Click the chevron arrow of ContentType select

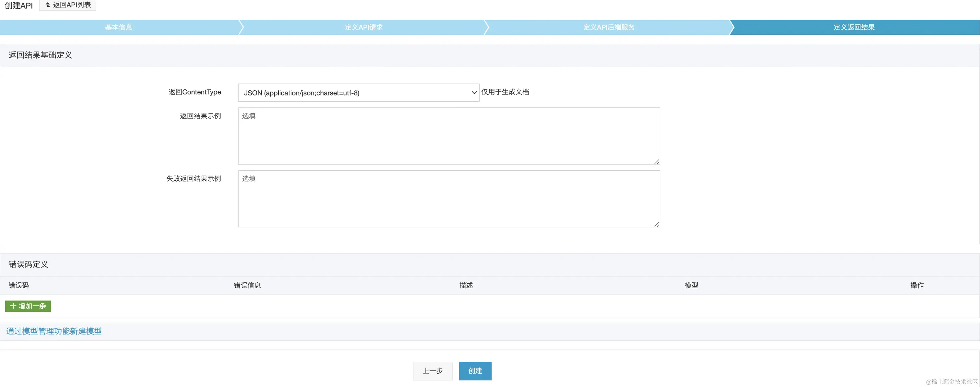pos(474,93)
